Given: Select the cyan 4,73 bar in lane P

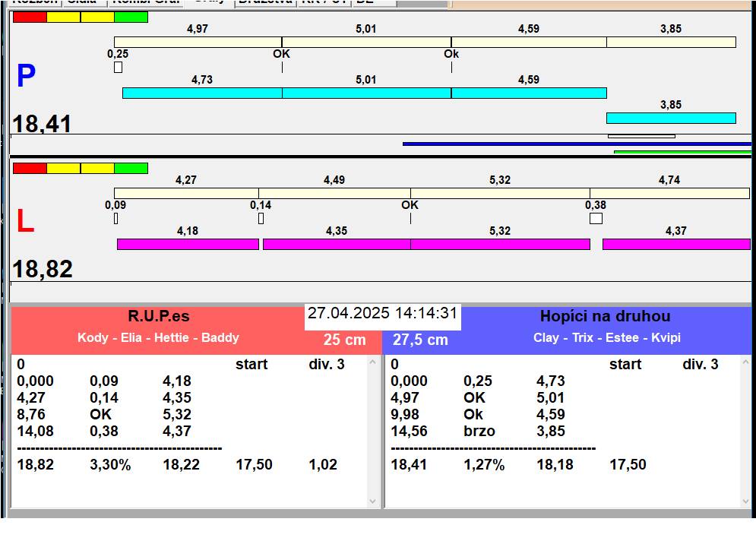Looking at the screenshot, I should [202, 93].
